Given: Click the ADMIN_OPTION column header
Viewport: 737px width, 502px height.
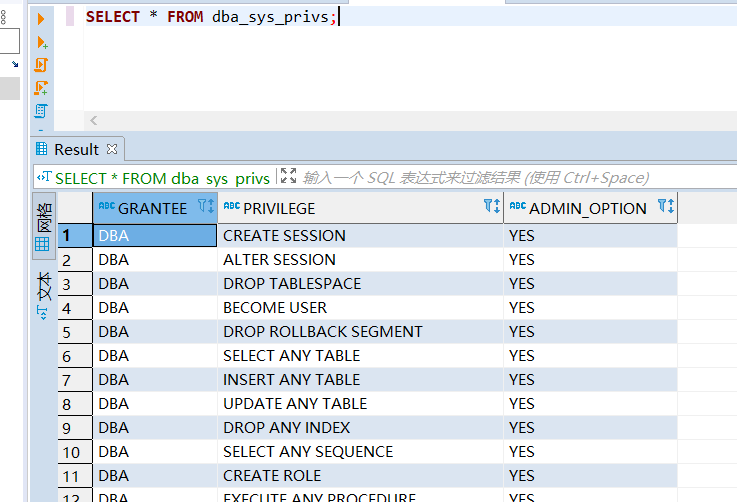Looking at the screenshot, I should coord(587,208).
